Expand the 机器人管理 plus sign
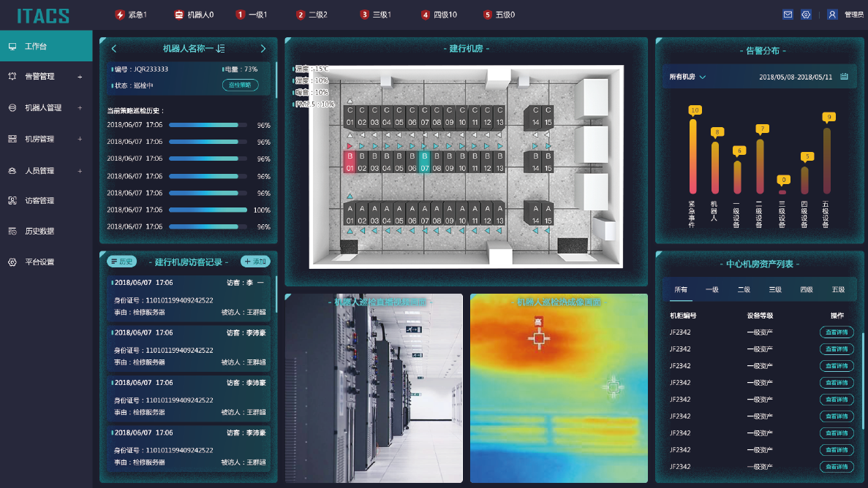 [80, 108]
